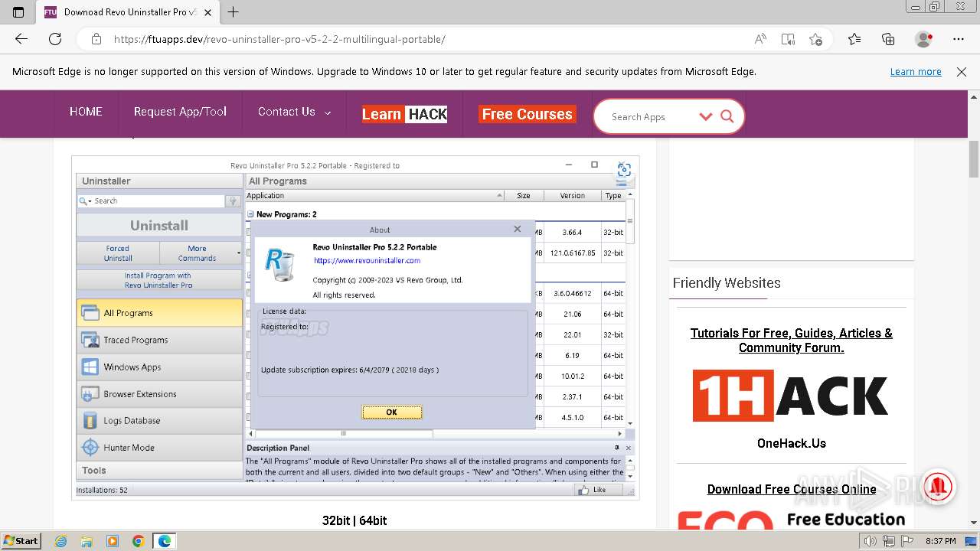The height and width of the screenshot is (551, 980).
Task: Launch Internet Explorer from taskbar
Action: (x=60, y=541)
